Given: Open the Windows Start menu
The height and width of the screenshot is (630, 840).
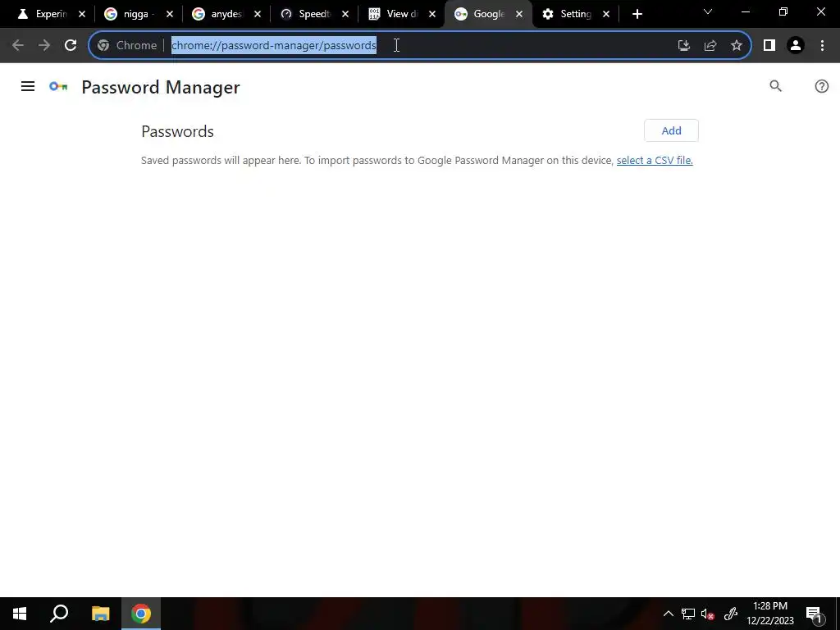Looking at the screenshot, I should 20,614.
